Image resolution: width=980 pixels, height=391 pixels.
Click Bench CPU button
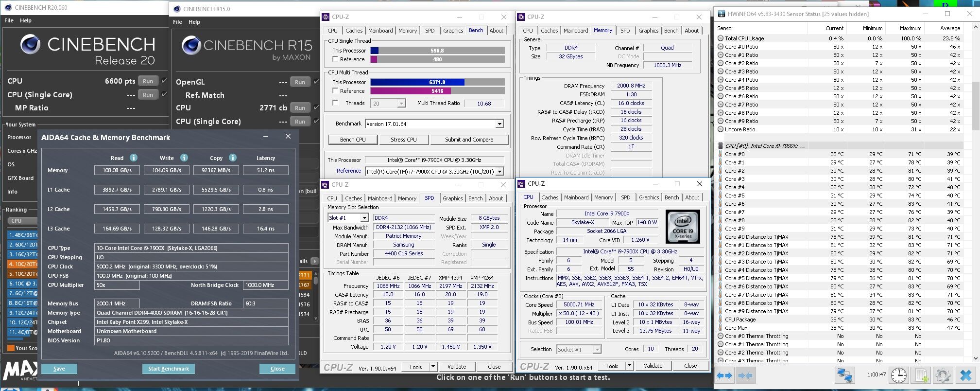tap(353, 140)
